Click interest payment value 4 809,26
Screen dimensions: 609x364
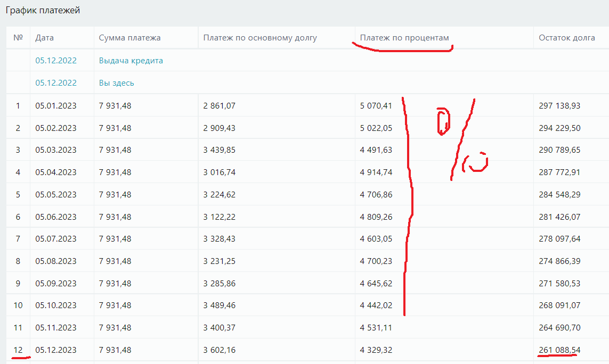pos(376,217)
